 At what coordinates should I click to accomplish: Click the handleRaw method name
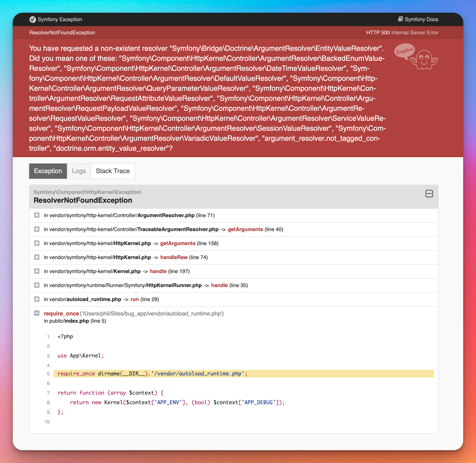(174, 257)
